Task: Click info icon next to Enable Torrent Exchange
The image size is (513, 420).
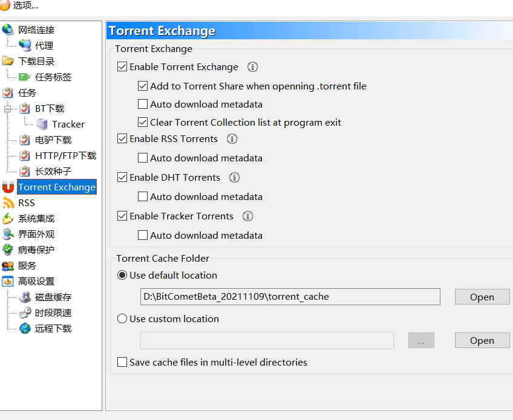Action: tap(252, 67)
